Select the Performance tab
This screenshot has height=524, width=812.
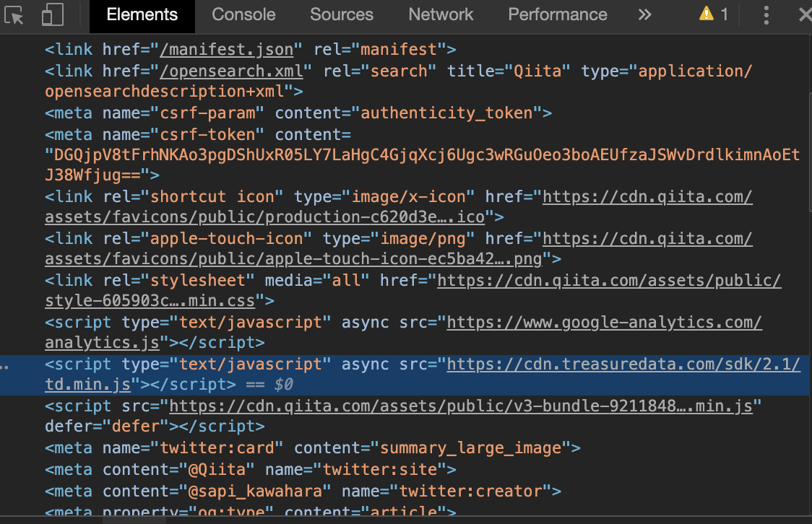coord(557,14)
